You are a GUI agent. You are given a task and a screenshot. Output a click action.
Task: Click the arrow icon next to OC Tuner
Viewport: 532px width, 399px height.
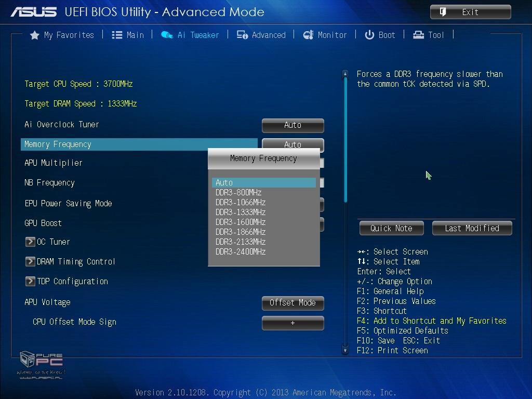[30, 242]
